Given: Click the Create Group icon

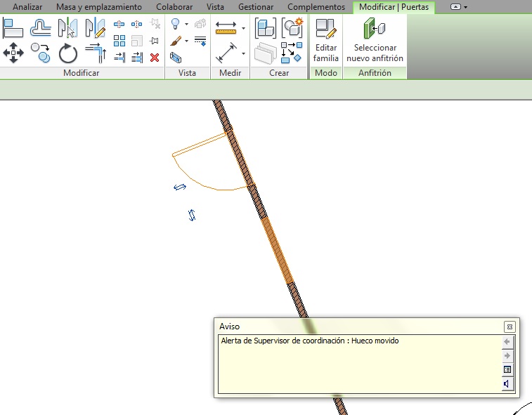Looking at the screenshot, I should [x=292, y=28].
